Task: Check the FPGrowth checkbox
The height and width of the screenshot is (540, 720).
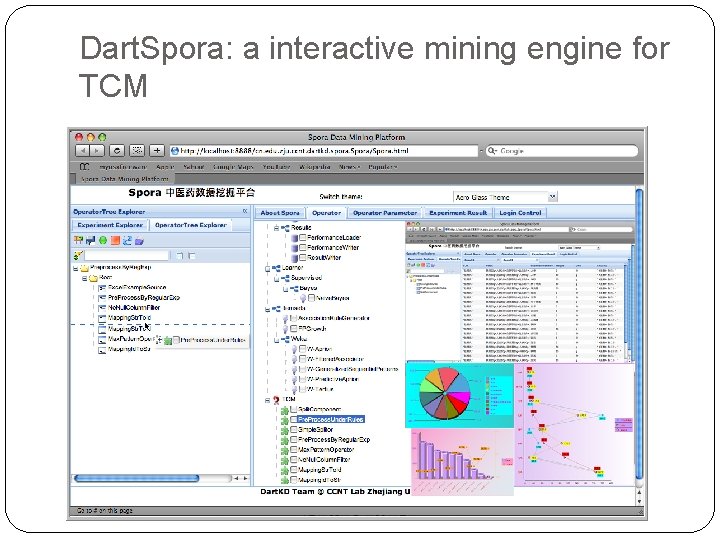Action: pyautogui.click(x=294, y=328)
